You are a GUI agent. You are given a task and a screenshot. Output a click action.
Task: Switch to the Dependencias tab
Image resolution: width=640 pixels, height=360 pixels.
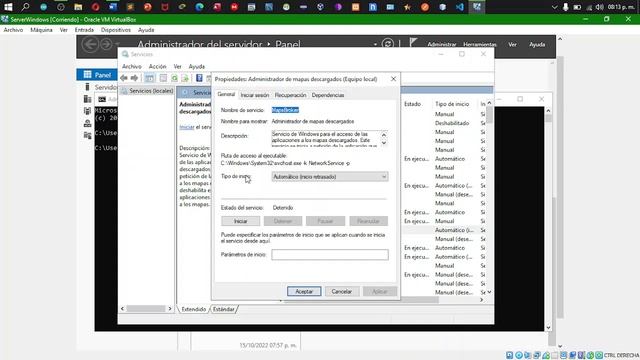pyautogui.click(x=328, y=95)
